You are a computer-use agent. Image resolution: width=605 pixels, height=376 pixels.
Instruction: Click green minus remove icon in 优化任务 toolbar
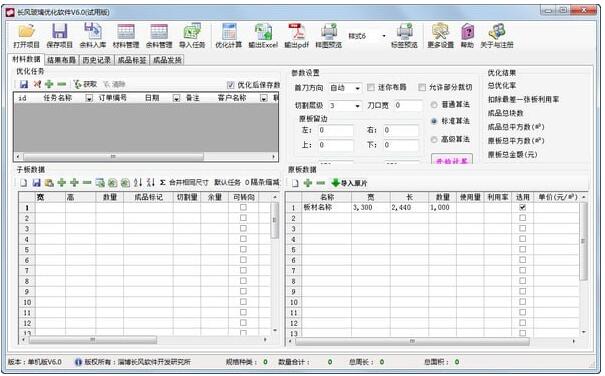tap(62, 84)
